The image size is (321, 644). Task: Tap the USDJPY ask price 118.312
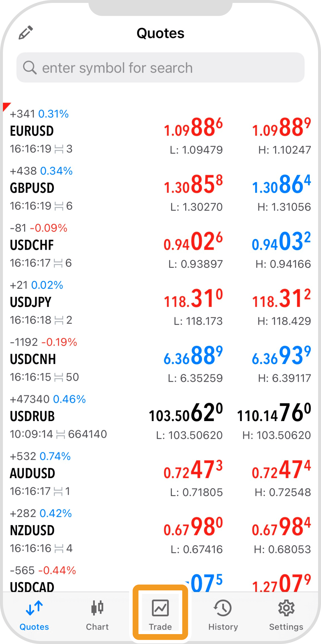(281, 299)
